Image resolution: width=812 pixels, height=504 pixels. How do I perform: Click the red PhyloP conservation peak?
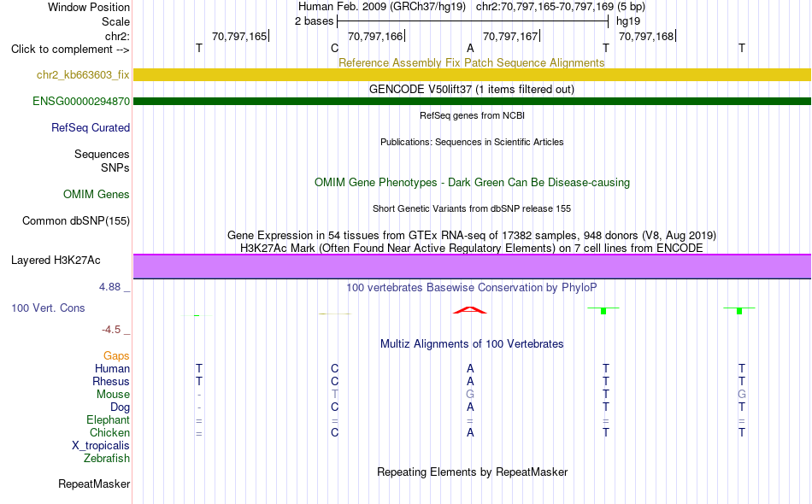click(470, 310)
